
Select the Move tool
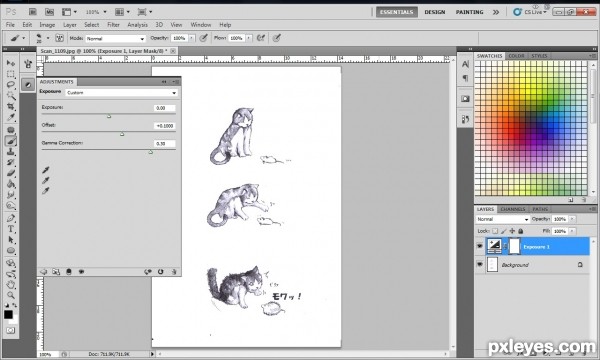(x=11, y=63)
